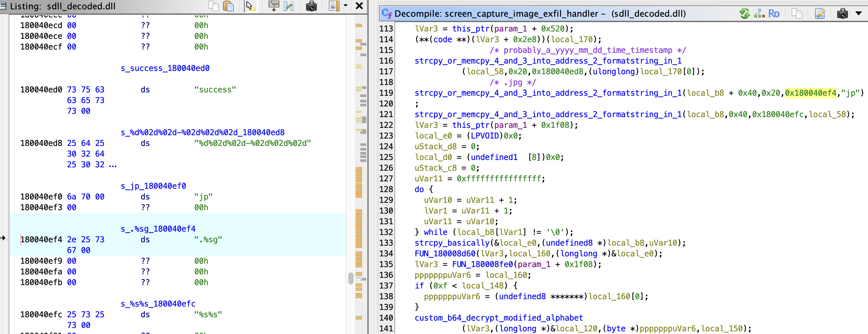Re-decompile with the green refresh arrows icon

(744, 13)
